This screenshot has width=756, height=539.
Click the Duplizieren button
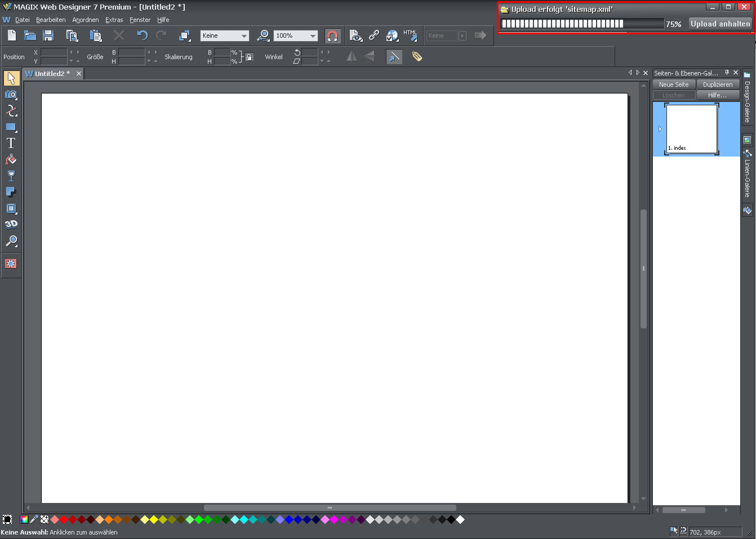(718, 84)
